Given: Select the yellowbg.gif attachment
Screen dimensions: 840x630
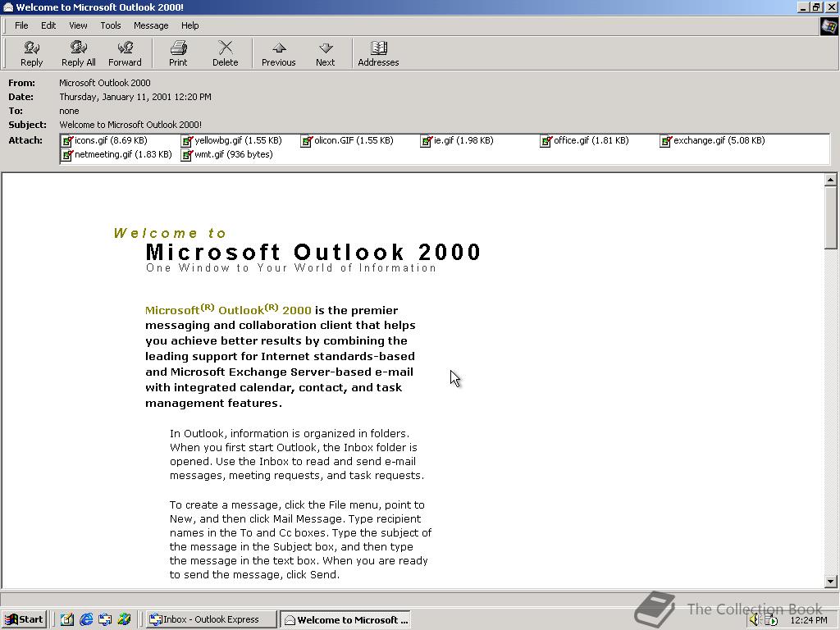Looking at the screenshot, I should point(231,140).
